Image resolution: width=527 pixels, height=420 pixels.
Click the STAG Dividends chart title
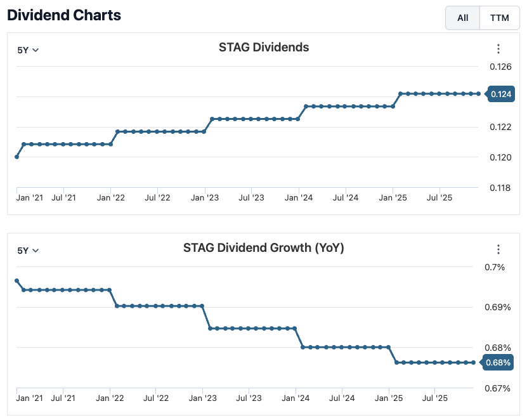point(264,48)
